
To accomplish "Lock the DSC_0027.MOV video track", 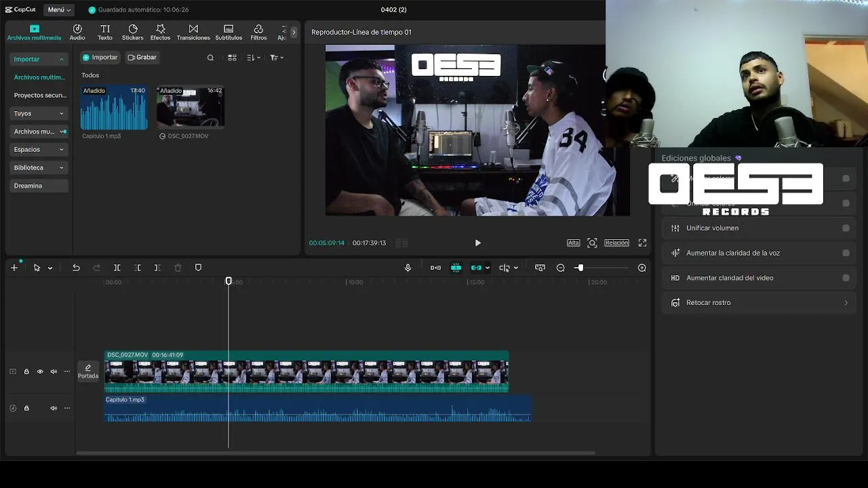I will click(x=26, y=371).
